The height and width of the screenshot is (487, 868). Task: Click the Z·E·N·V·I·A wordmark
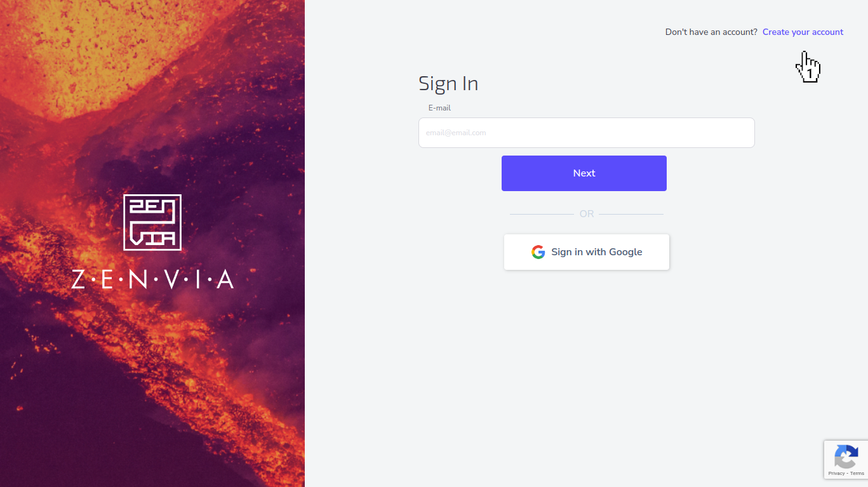[152, 279]
